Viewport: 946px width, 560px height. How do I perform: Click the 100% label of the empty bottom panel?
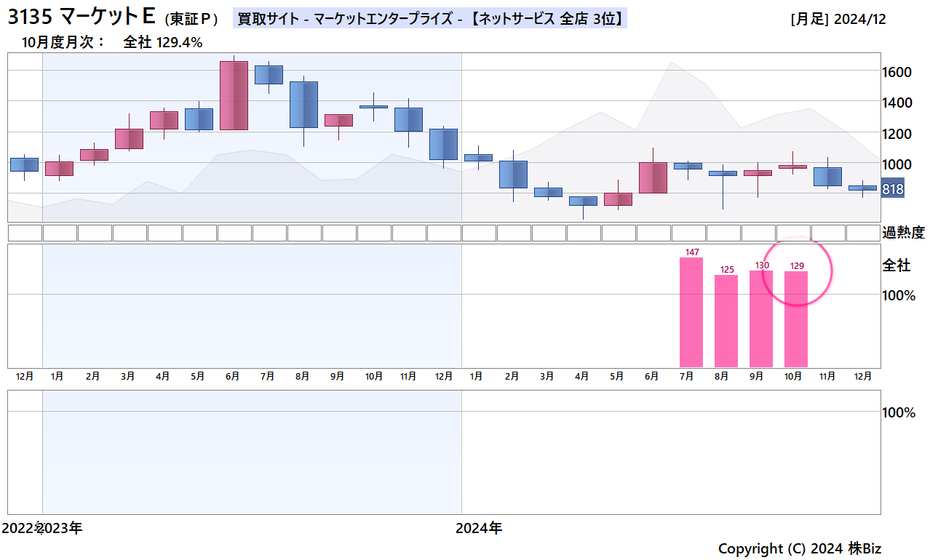coord(899,412)
